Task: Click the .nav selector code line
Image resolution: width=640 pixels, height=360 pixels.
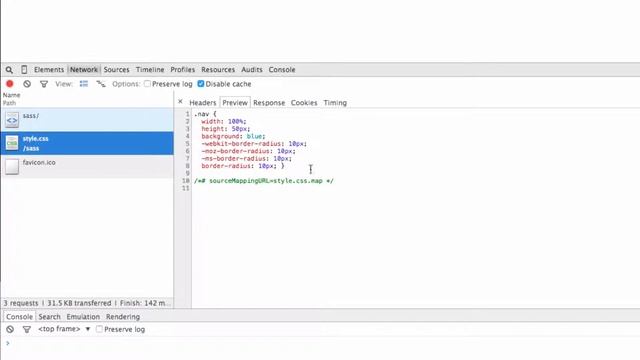Action: pos(205,114)
